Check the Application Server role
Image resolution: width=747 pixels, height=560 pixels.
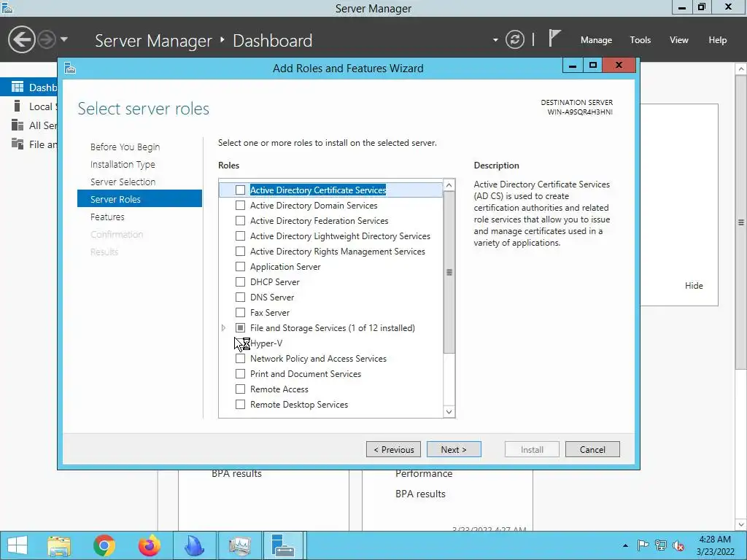[241, 266]
